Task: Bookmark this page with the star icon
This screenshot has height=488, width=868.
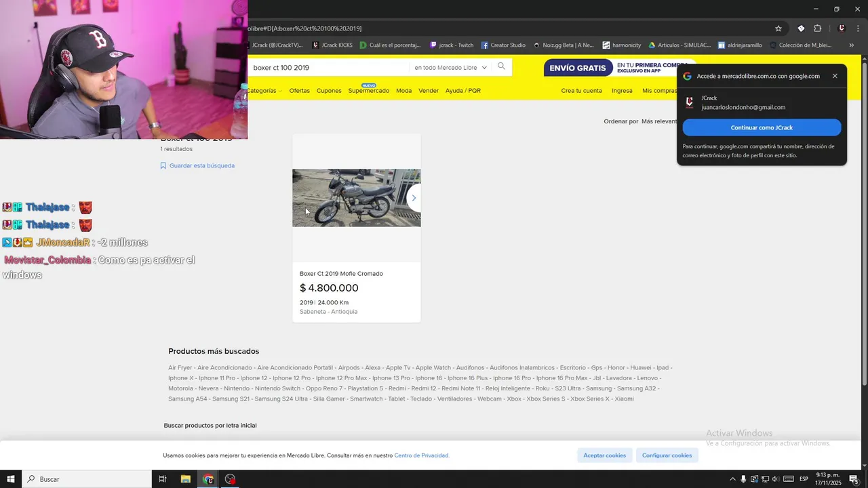Action: [778, 28]
